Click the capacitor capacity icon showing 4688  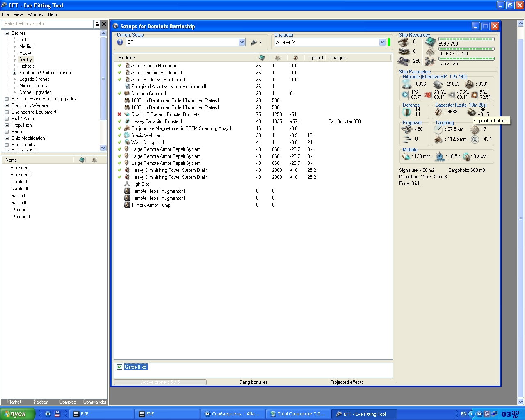pyautogui.click(x=438, y=112)
